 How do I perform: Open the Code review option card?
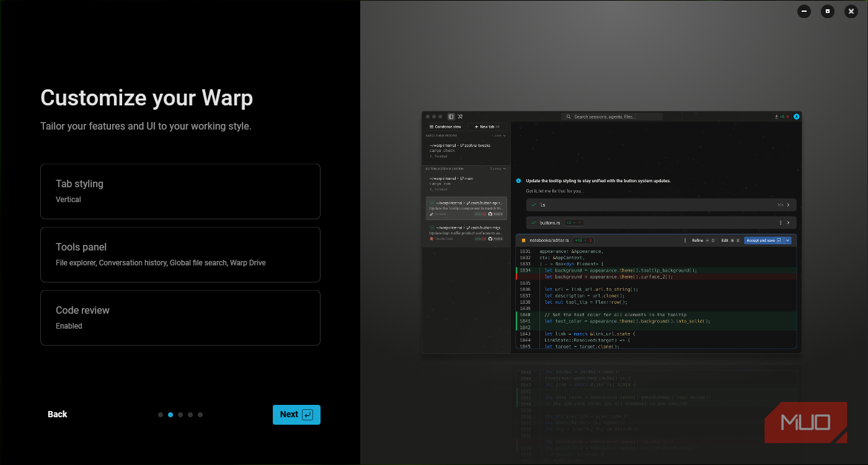(x=180, y=318)
